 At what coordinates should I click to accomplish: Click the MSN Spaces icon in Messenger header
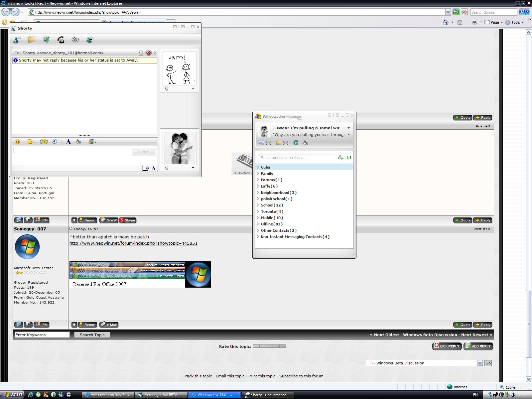296,143
